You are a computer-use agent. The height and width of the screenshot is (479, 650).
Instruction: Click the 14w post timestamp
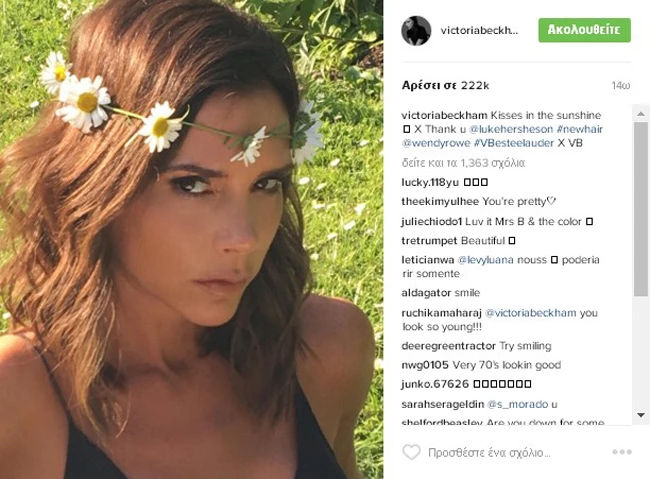[621, 86]
